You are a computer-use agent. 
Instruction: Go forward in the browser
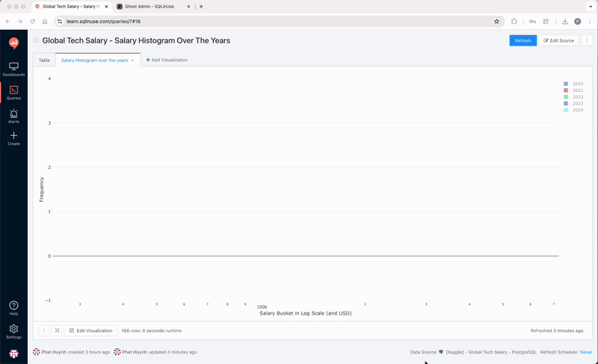(20, 22)
